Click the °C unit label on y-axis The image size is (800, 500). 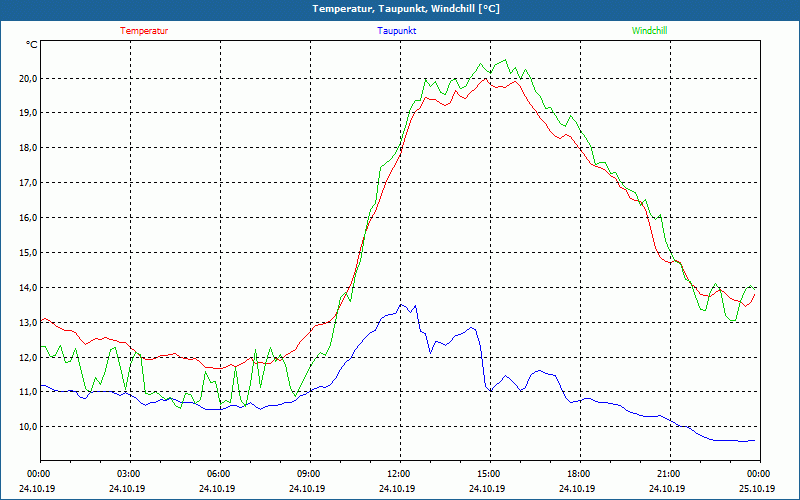[32, 45]
